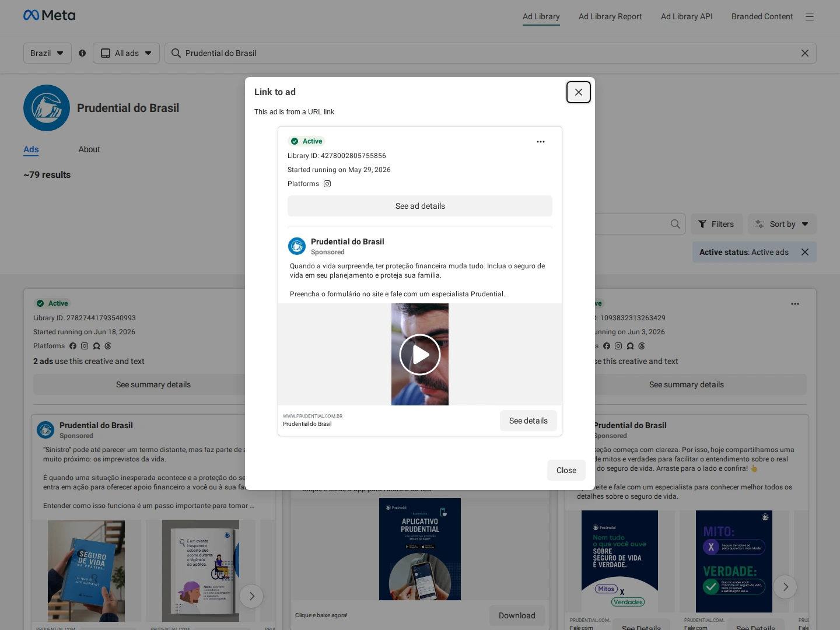Click the text "Library ID: 4278002805755856"
This screenshot has width=840, height=630.
pyautogui.click(x=337, y=156)
